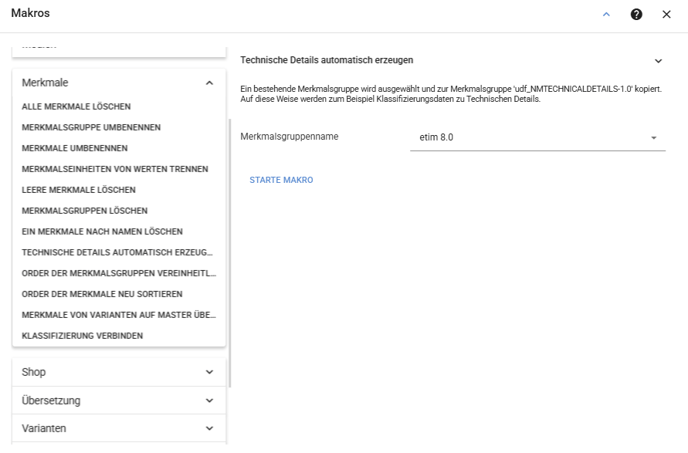Select Order der Merkmalsgruppen vereinheitlichen macro
Viewport: 688px width, 453px height.
pos(119,273)
